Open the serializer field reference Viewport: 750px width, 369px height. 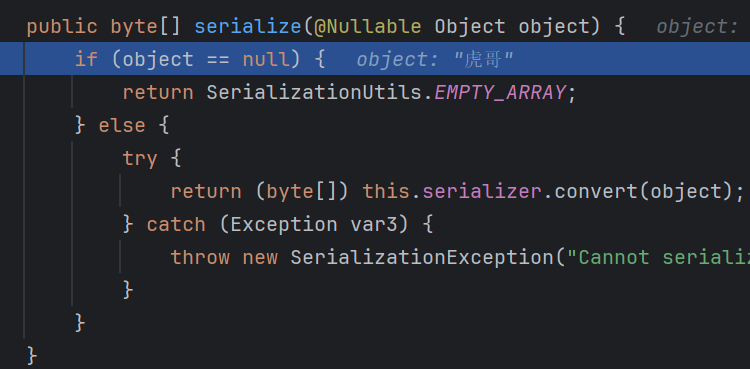point(482,191)
